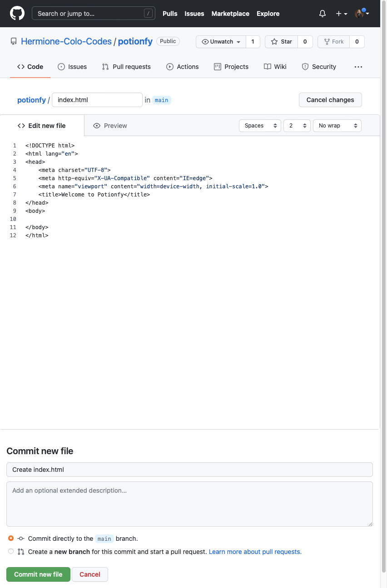Screen dimensions: 387x588
Task: Open the Pull requests tab
Action: 126,67
